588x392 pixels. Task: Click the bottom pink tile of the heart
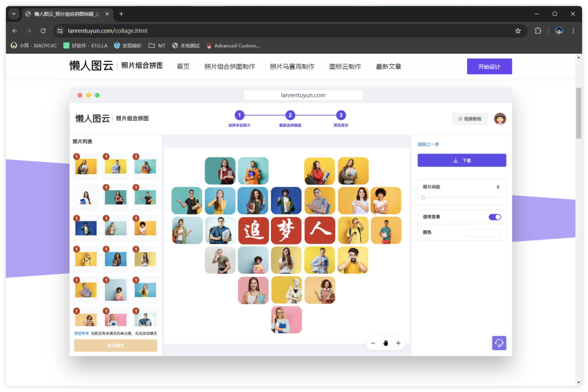click(286, 320)
